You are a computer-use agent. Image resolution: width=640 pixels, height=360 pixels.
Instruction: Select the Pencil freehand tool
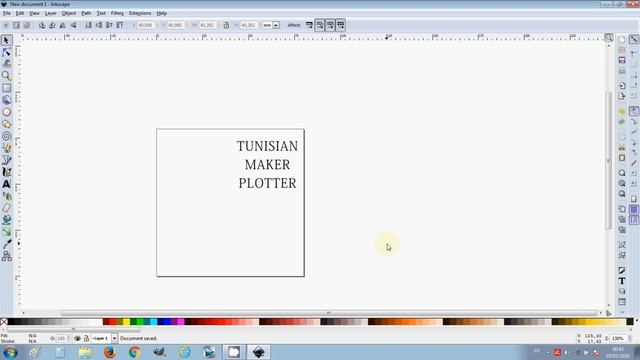click(x=6, y=148)
